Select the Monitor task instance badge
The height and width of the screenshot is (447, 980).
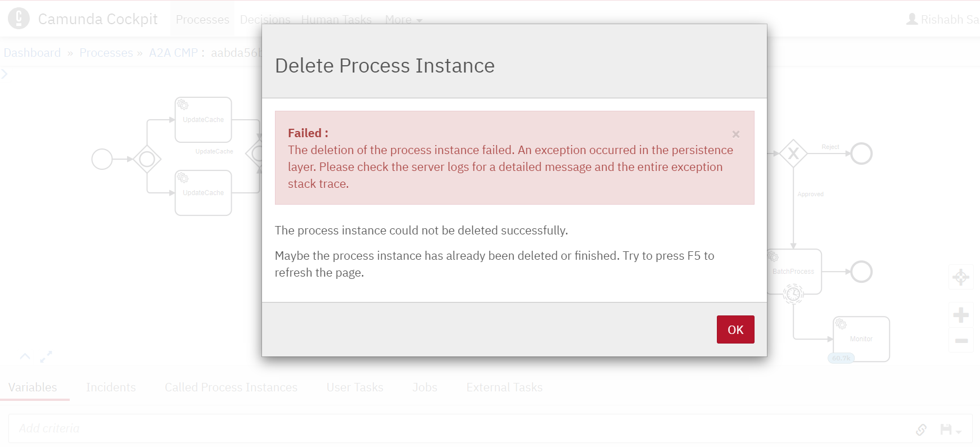click(x=841, y=358)
